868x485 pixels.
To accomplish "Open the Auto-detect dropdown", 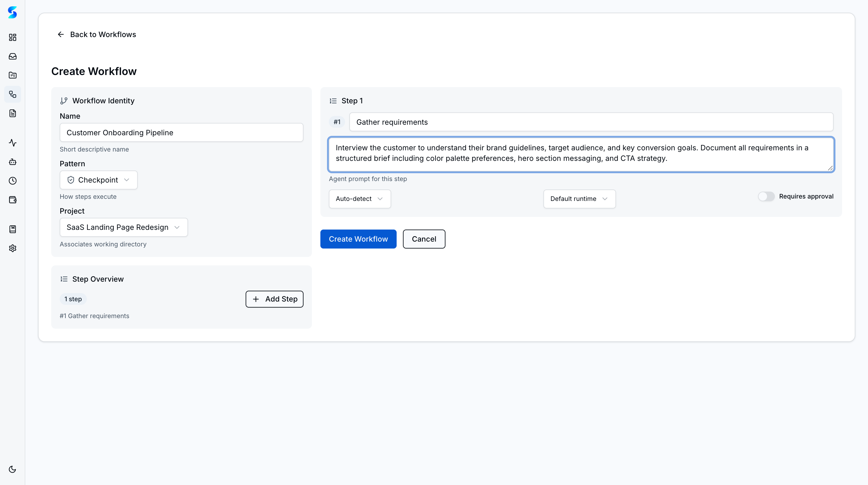I will pos(360,199).
